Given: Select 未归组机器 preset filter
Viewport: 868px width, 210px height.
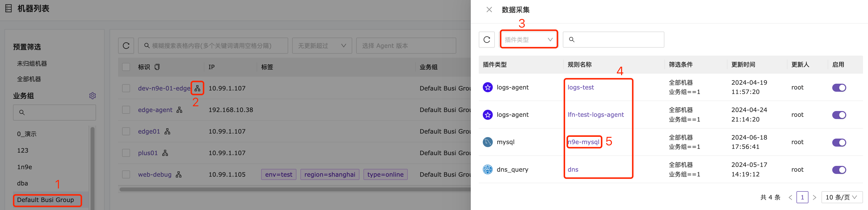Looking at the screenshot, I should [32, 63].
